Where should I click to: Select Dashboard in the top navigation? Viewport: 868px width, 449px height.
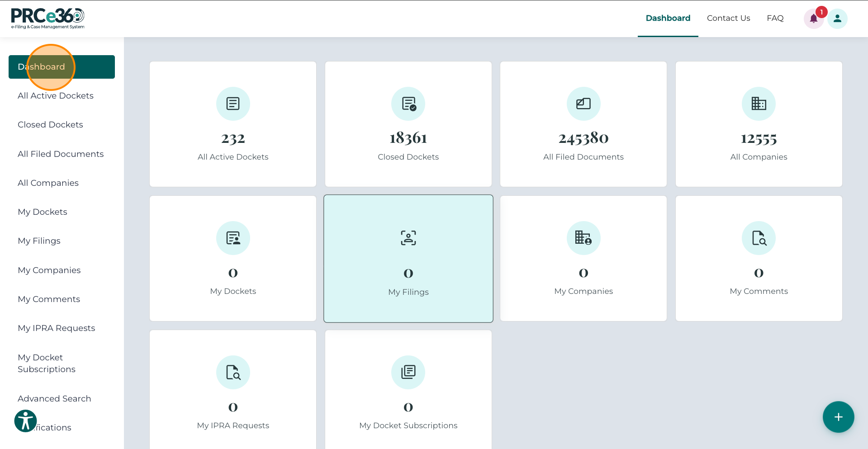pos(668,18)
